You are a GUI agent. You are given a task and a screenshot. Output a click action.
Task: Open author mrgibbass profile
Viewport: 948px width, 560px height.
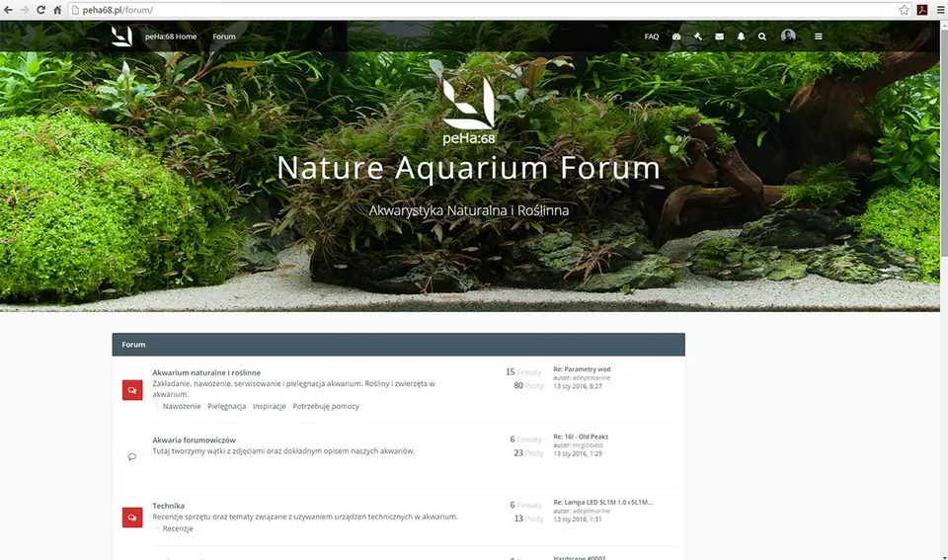[588, 445]
